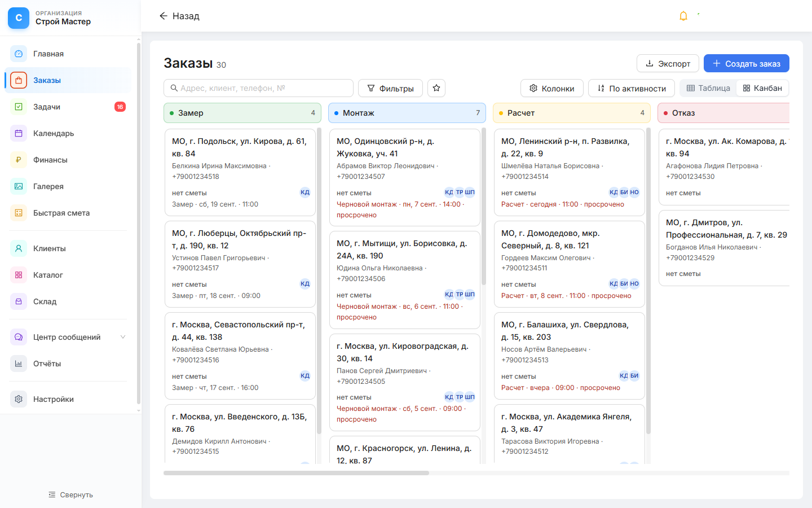This screenshot has height=508, width=812.
Task: Select the Замер column header
Action: [242, 113]
